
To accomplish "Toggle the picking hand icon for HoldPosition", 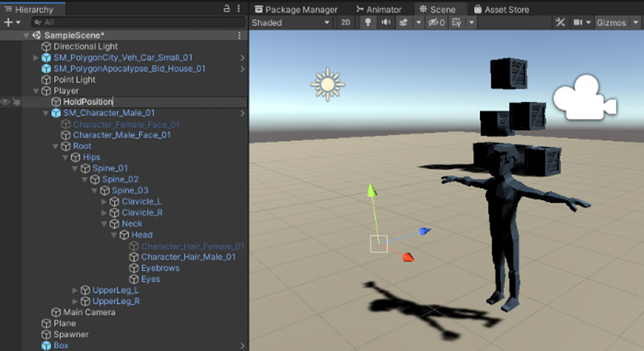I will (x=16, y=102).
